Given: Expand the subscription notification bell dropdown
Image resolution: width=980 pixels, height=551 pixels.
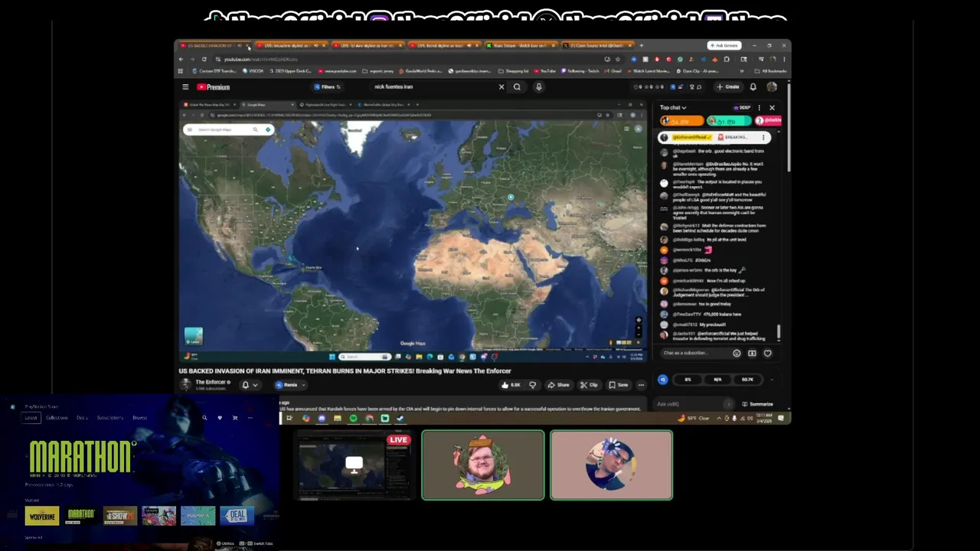Looking at the screenshot, I should (x=250, y=385).
